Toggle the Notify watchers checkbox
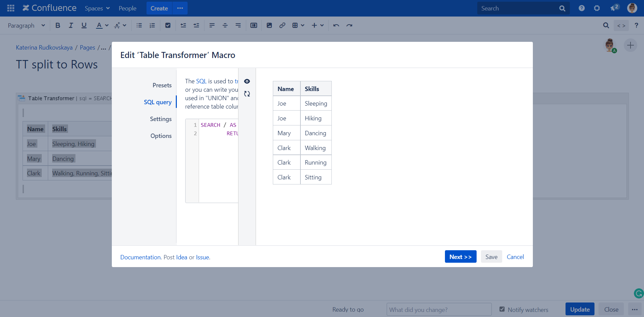 502,309
